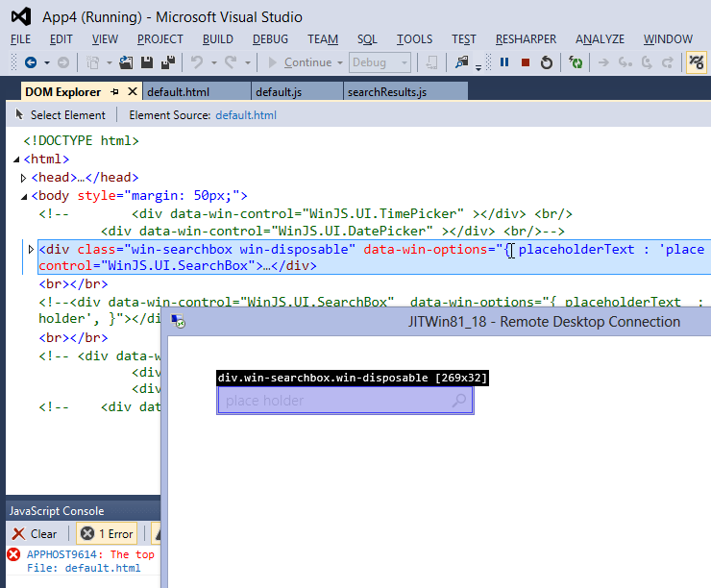Select the <!DOCTYPE html> line
The height and width of the screenshot is (588, 711).
(81, 140)
